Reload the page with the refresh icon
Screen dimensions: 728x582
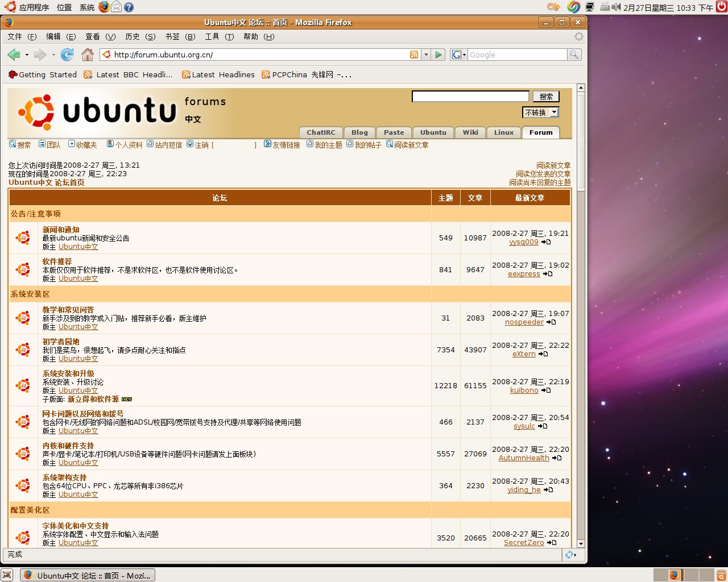pos(67,55)
